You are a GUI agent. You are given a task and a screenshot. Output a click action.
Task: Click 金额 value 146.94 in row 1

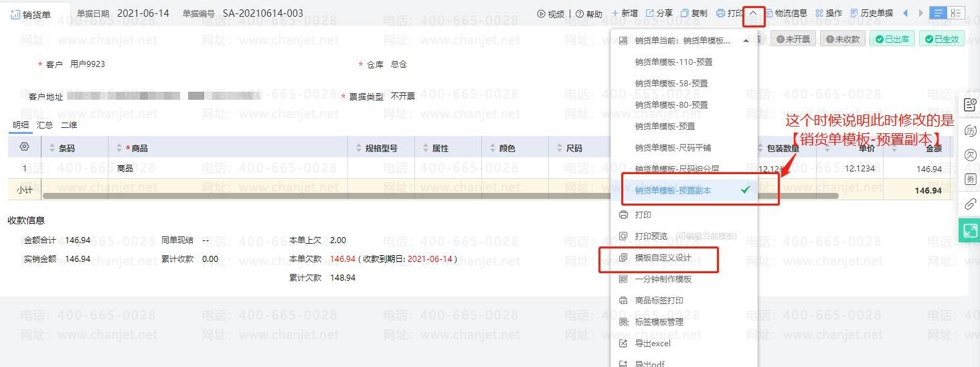click(928, 169)
